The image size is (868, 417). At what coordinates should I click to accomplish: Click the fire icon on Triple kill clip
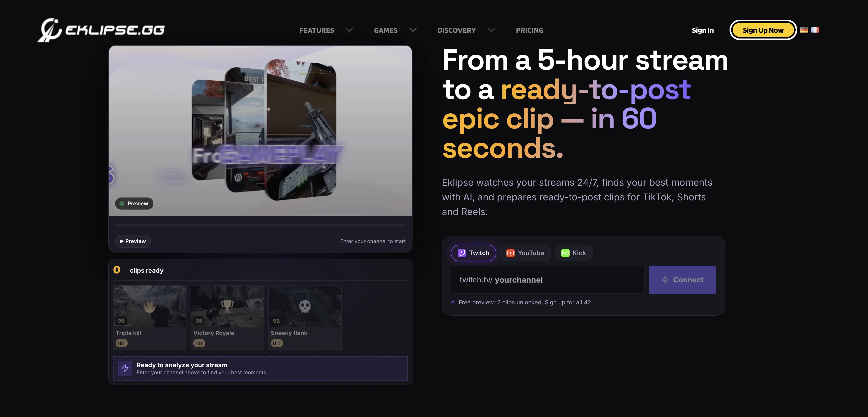pos(150,306)
